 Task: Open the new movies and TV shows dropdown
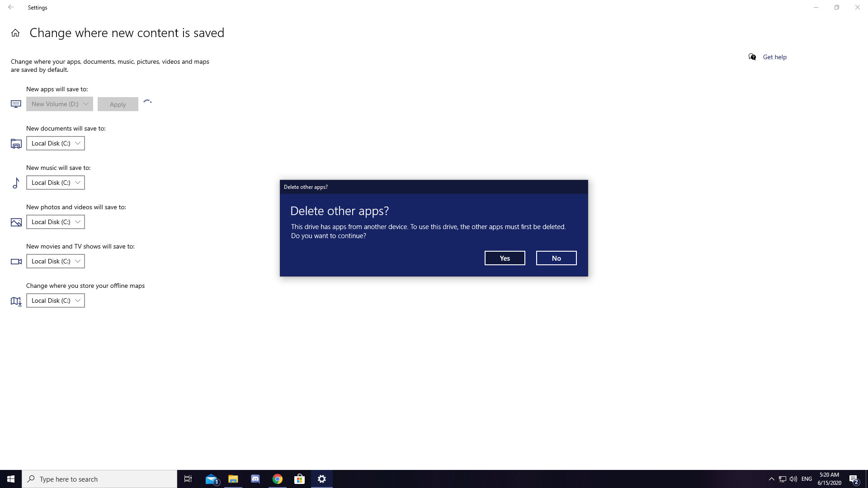(56, 261)
